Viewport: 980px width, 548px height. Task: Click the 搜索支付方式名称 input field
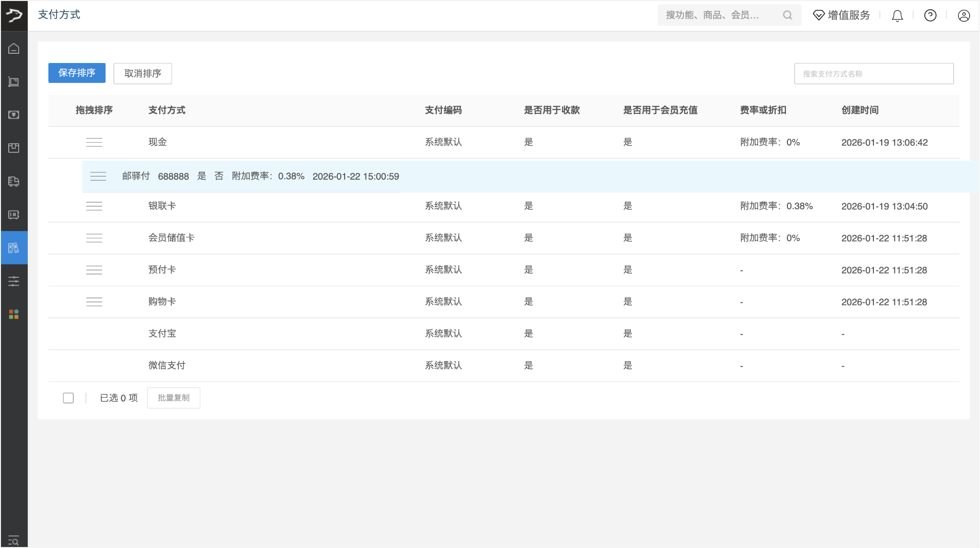point(873,74)
